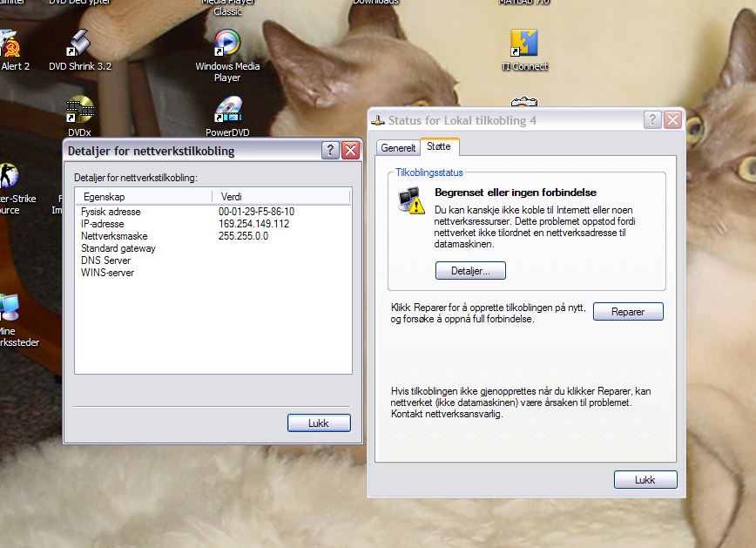Click the Reparer button
Screen dimensions: 756x548
click(628, 312)
